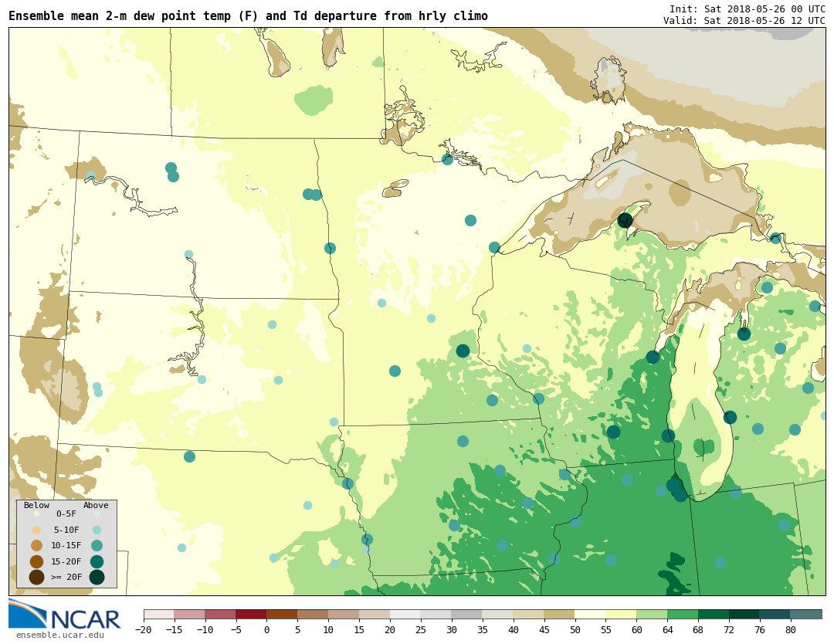
Task: Pick the green 64 to 68 color swatch
Action: point(683,615)
